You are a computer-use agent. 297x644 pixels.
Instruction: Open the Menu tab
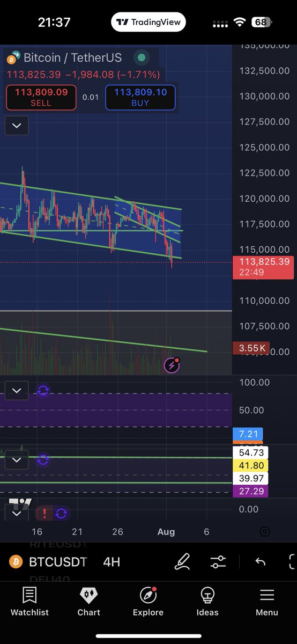coord(267,602)
